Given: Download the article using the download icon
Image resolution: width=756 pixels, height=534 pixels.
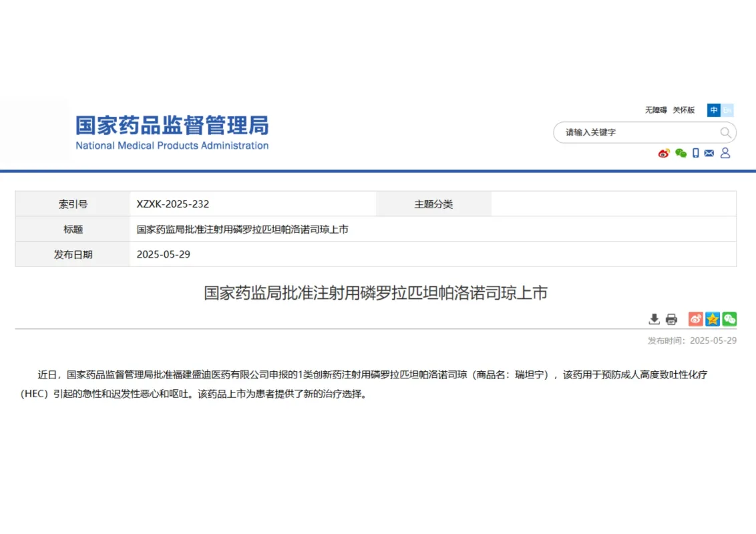Looking at the screenshot, I should coord(654,319).
